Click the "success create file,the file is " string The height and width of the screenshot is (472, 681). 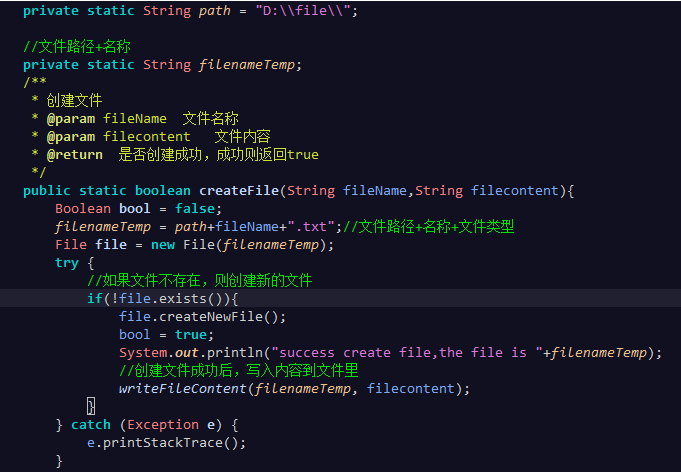click(407, 353)
